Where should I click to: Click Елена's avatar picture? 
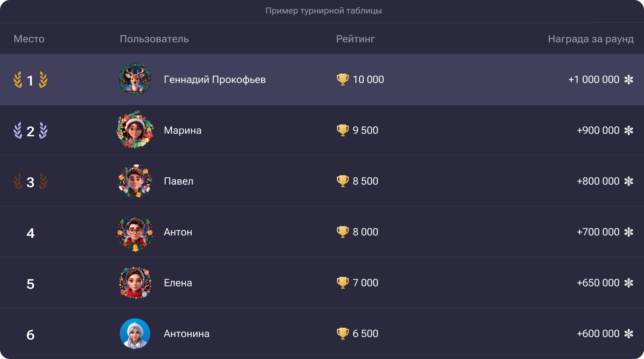tap(135, 282)
